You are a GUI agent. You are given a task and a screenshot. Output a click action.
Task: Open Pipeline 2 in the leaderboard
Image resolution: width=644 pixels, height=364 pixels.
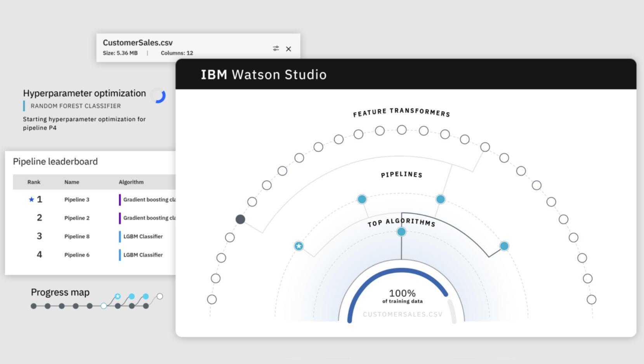click(77, 218)
